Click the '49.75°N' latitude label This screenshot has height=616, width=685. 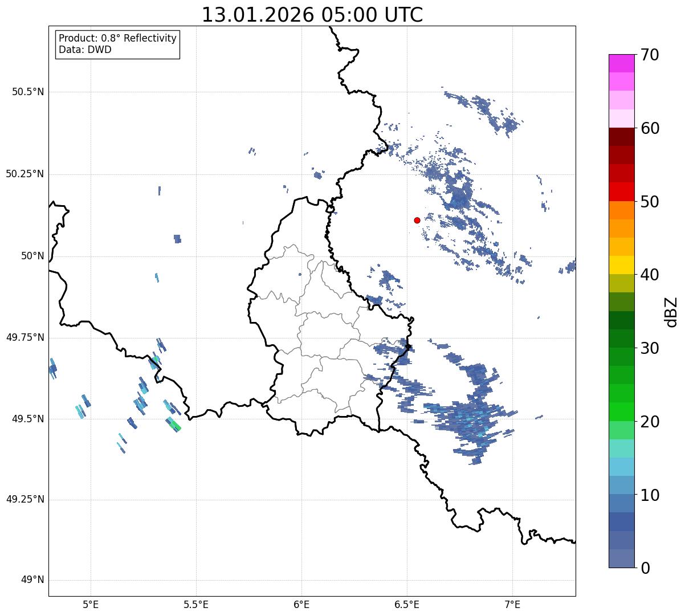[x=25, y=337]
